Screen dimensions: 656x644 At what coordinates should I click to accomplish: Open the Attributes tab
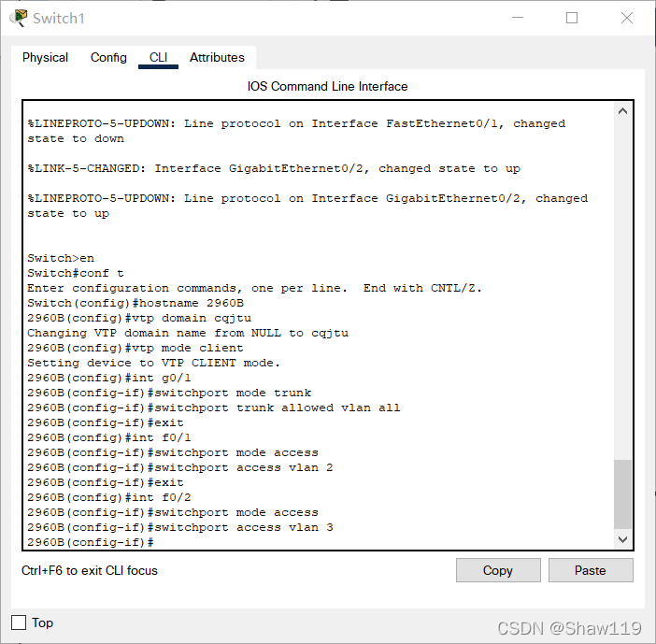tap(217, 57)
